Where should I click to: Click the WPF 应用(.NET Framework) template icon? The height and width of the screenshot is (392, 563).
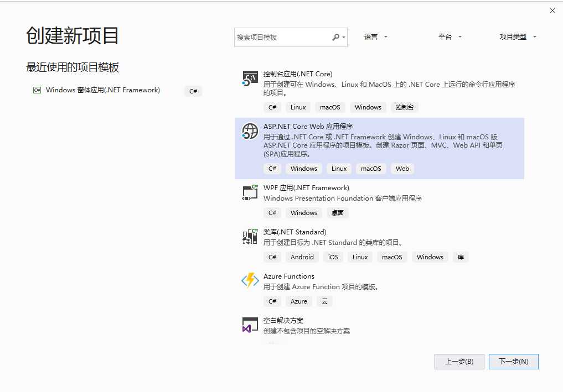[250, 192]
